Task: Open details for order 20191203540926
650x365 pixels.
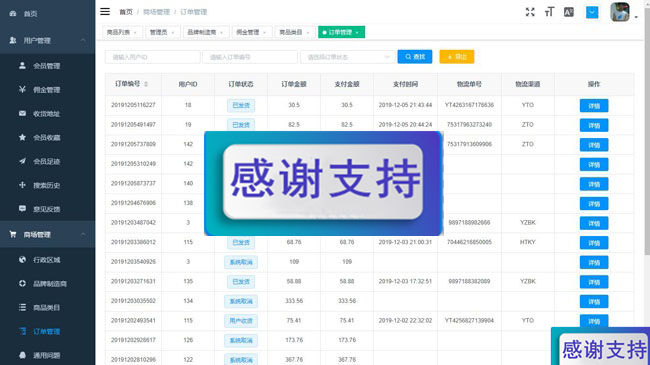Action: pyautogui.click(x=594, y=263)
